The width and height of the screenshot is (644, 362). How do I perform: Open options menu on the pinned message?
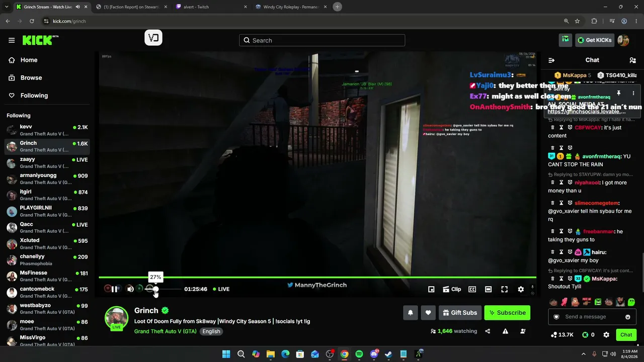(633, 93)
